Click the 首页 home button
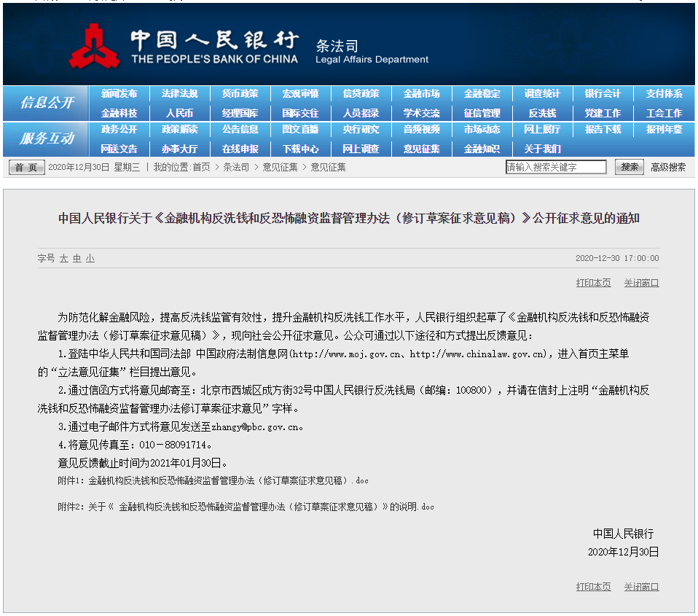This screenshot has height=616, width=698. tap(26, 168)
